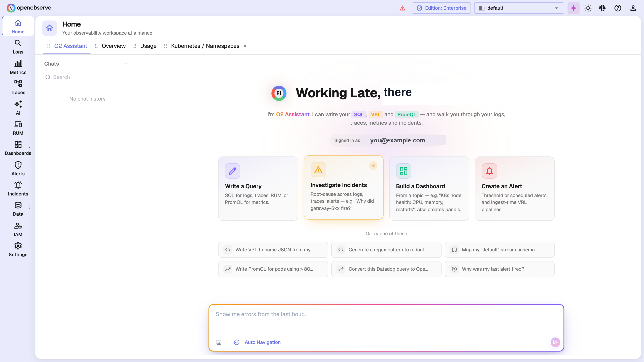Open the help question mark icon
644x362 pixels.
617,8
